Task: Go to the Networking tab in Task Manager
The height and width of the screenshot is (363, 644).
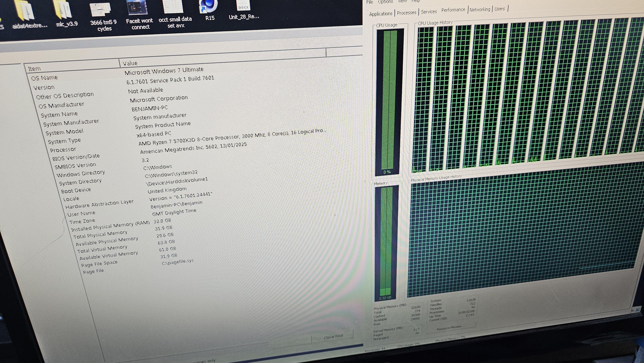Action: pos(479,10)
